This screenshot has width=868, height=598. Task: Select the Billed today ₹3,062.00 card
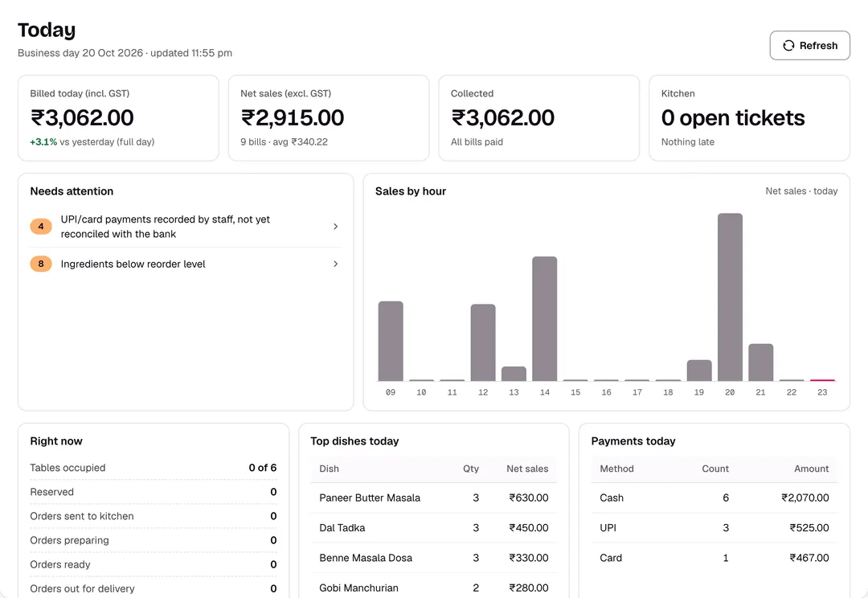[x=118, y=118]
